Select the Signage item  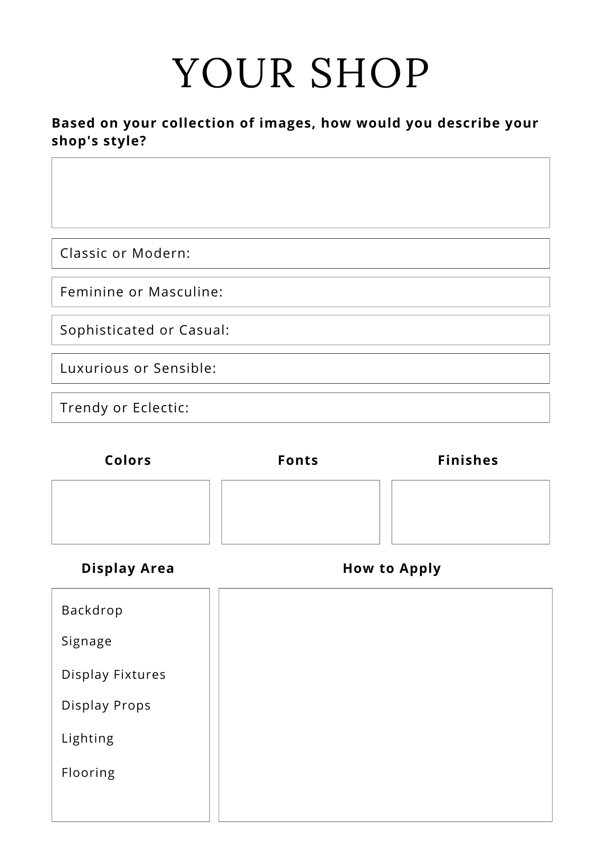87,641
